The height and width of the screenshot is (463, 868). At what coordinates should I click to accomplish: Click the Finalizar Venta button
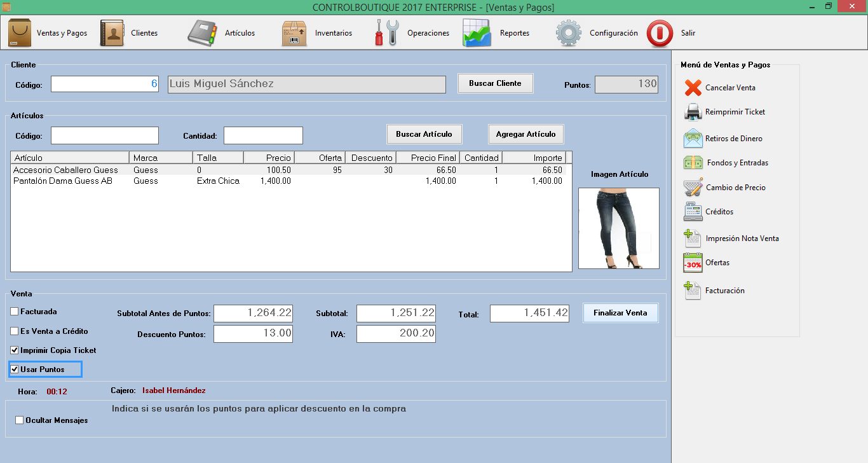[x=621, y=313]
